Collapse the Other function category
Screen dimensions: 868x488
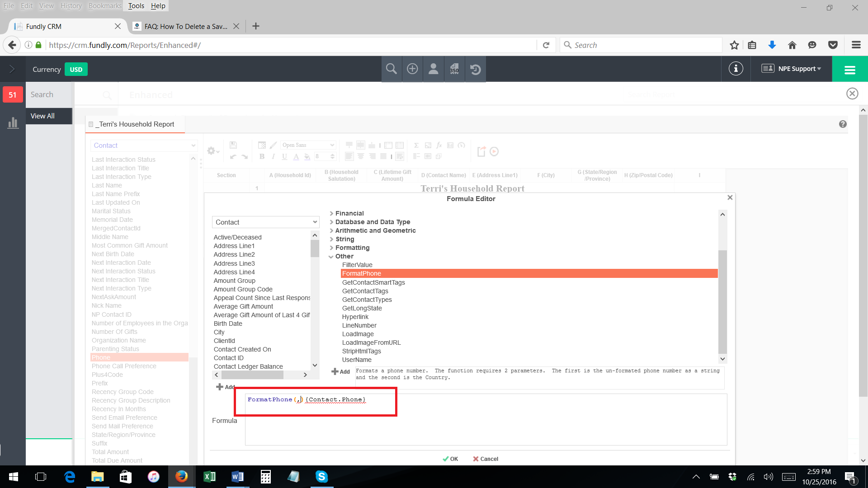(x=344, y=256)
